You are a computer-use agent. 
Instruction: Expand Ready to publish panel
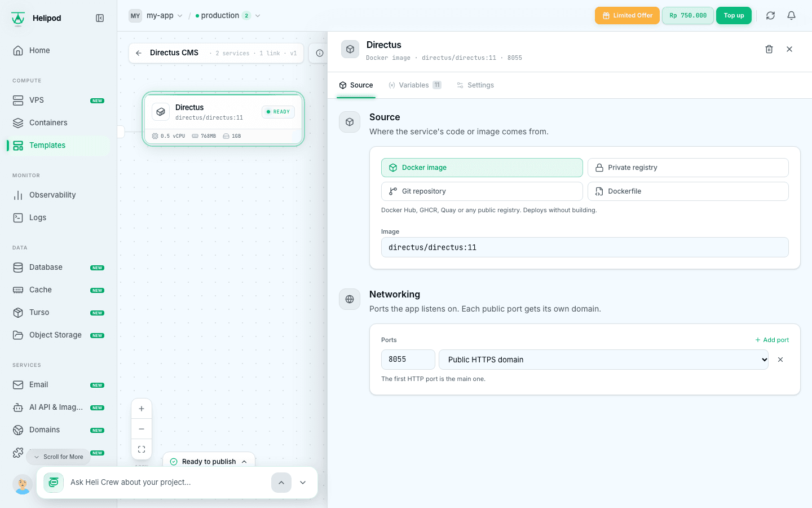tap(209, 461)
